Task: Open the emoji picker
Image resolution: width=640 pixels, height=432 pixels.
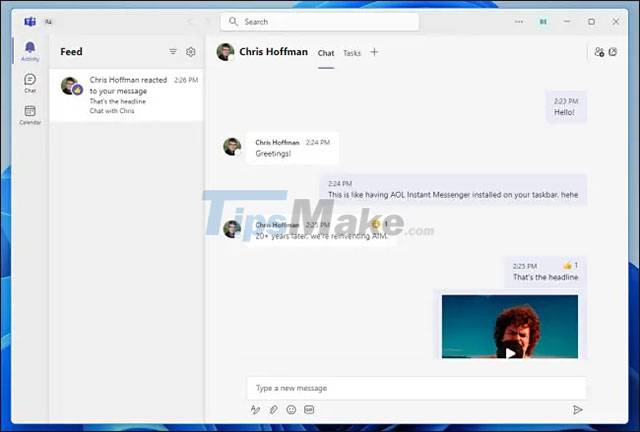Action: click(x=291, y=410)
